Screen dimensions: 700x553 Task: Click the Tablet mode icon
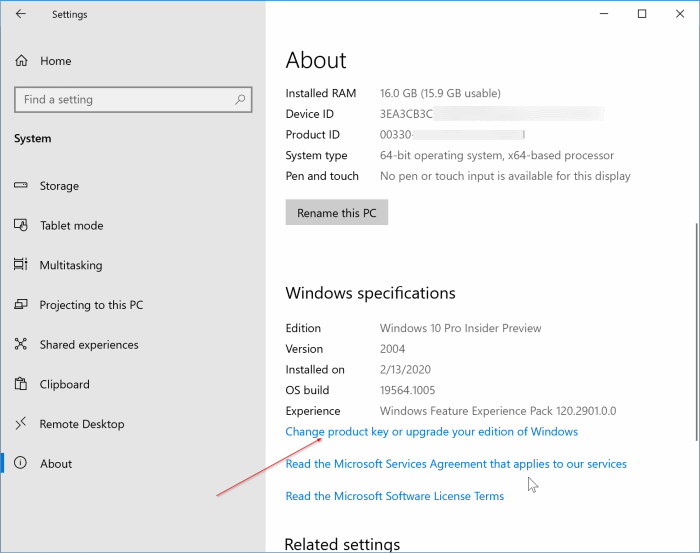pos(21,225)
